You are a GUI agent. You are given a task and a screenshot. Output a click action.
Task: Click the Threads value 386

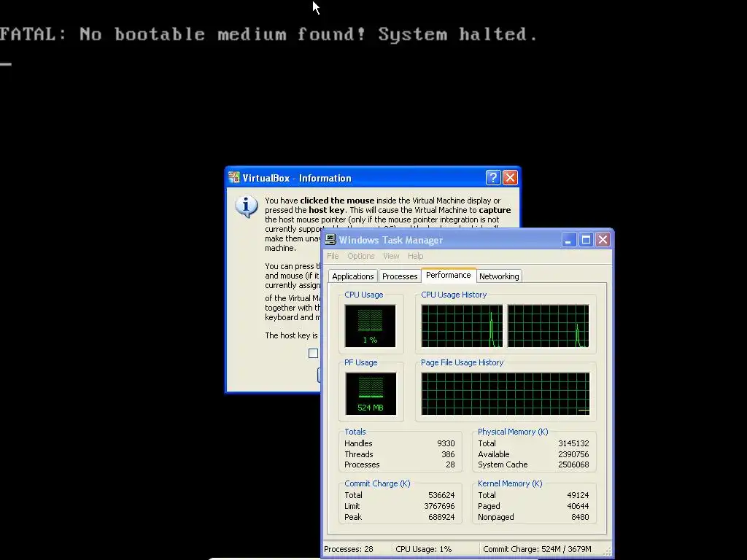(449, 454)
